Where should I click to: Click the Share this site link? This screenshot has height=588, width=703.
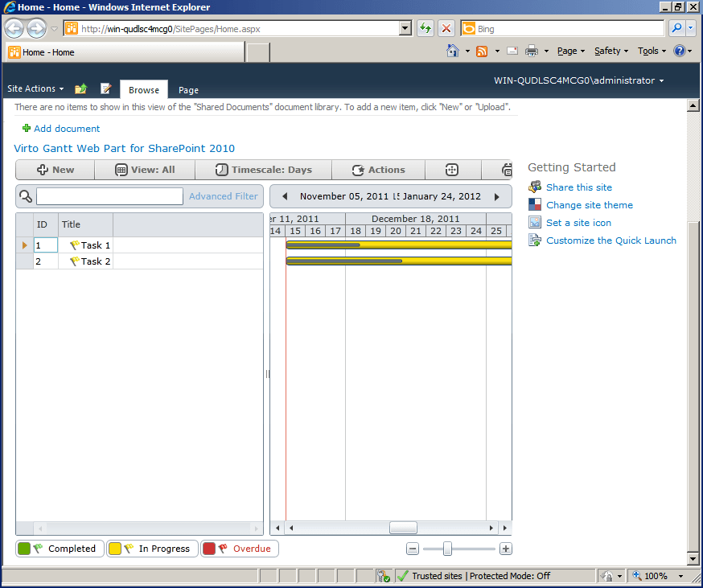(x=579, y=187)
